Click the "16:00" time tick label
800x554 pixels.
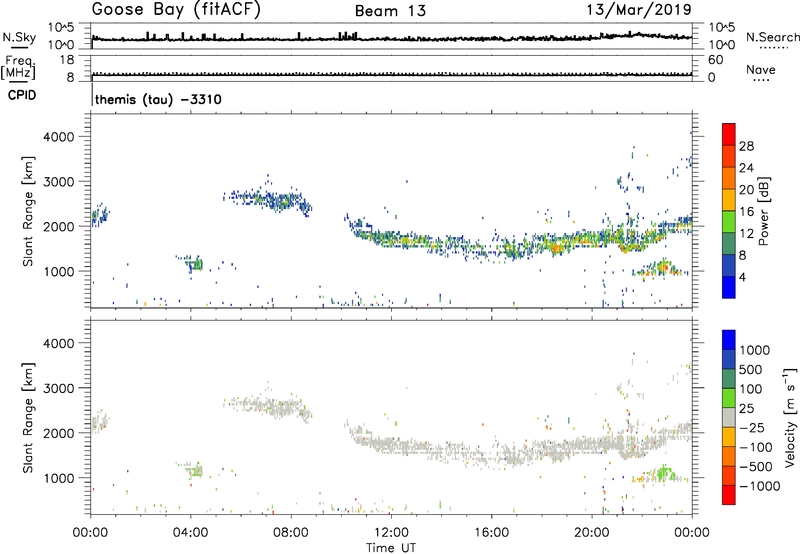[x=491, y=533]
